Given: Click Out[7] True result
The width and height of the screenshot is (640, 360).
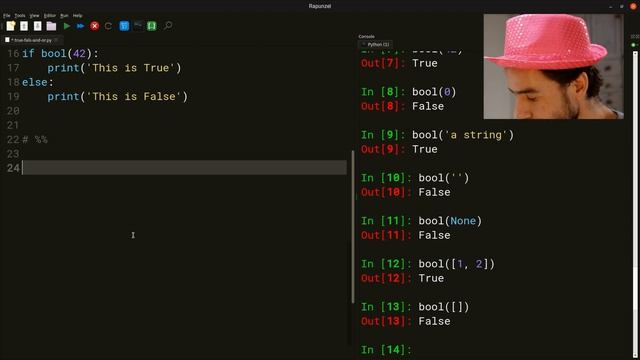Looking at the screenshot, I should point(424,63).
